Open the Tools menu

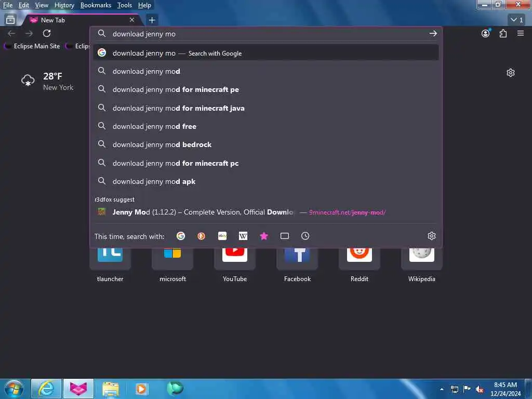(125, 5)
